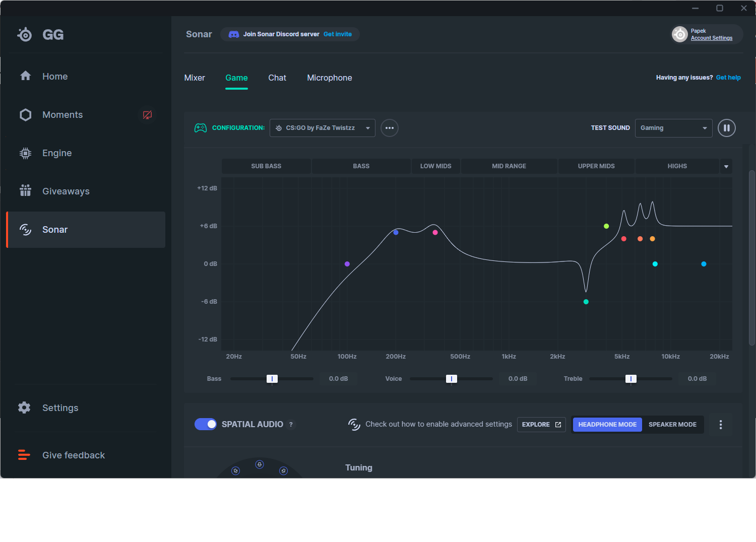Select the orange EQ band point
The height and width of the screenshot is (542, 756).
[640, 239]
